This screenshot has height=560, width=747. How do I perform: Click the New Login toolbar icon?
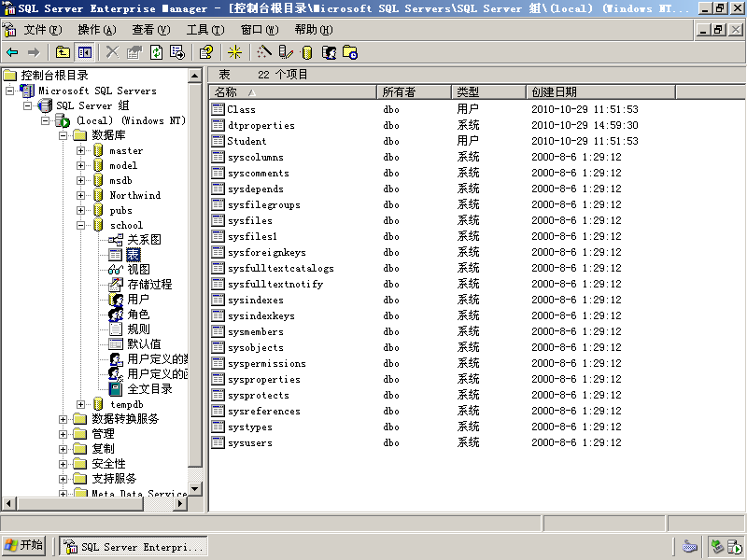(329, 52)
